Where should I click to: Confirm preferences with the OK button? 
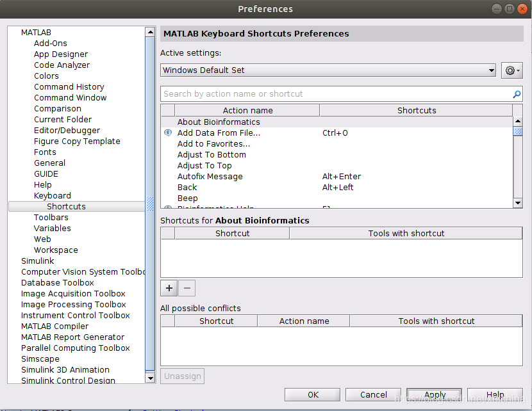coord(312,394)
